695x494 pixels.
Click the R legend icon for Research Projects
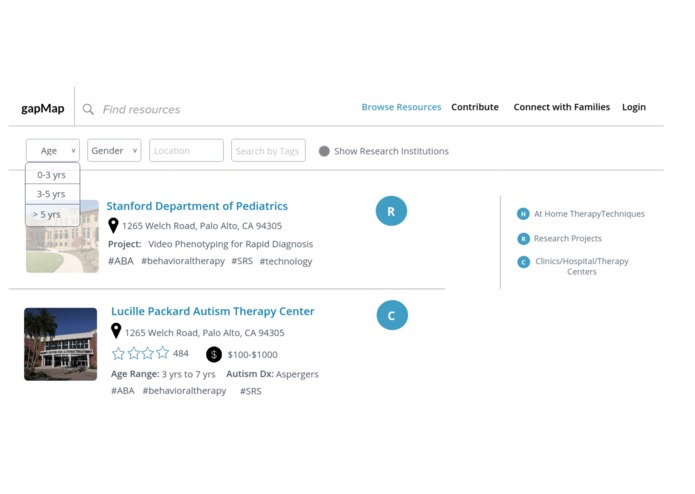523,239
